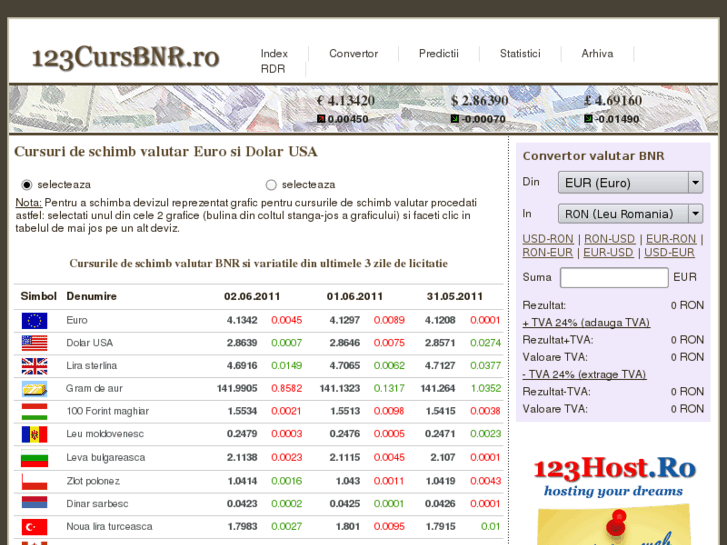The image size is (727, 545).
Task: Click the UK flag for Lira sterlina
Action: click(34, 366)
